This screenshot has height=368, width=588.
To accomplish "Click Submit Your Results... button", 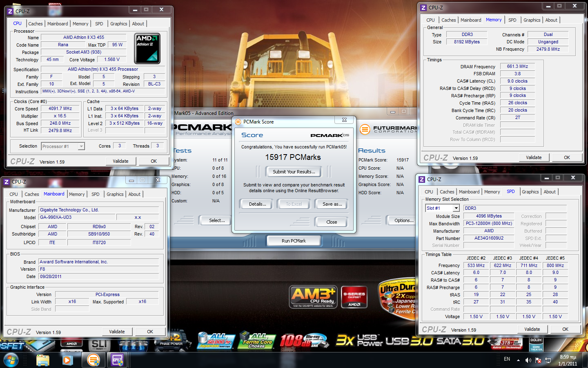I will [294, 172].
